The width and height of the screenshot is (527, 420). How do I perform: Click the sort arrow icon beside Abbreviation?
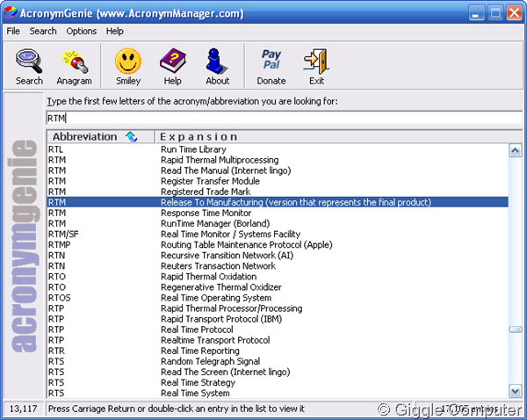point(132,137)
